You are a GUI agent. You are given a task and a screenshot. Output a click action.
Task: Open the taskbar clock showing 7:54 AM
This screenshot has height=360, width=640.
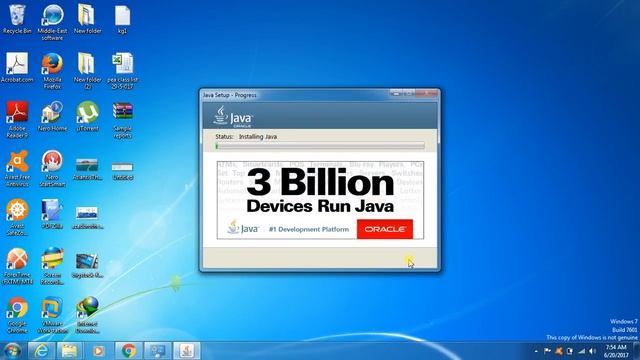pyautogui.click(x=616, y=351)
